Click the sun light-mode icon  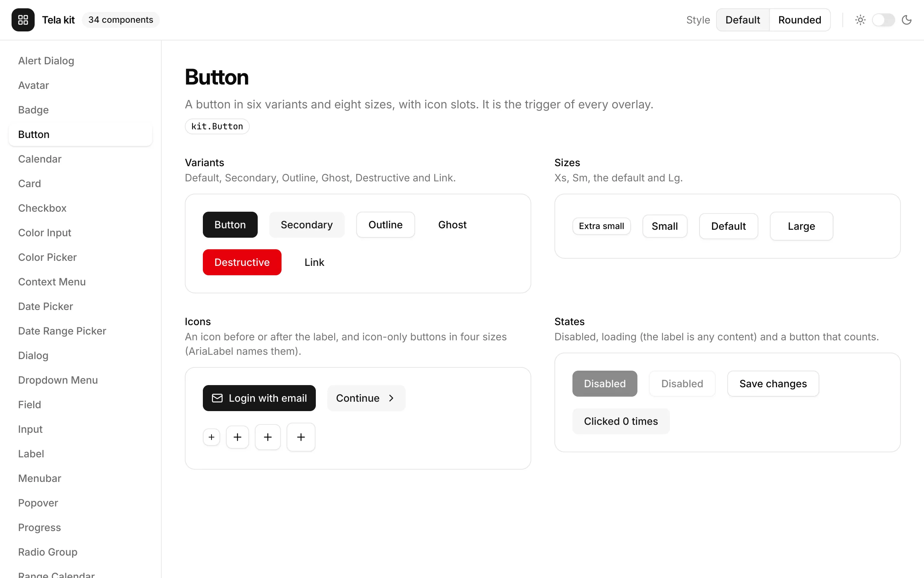pos(860,20)
